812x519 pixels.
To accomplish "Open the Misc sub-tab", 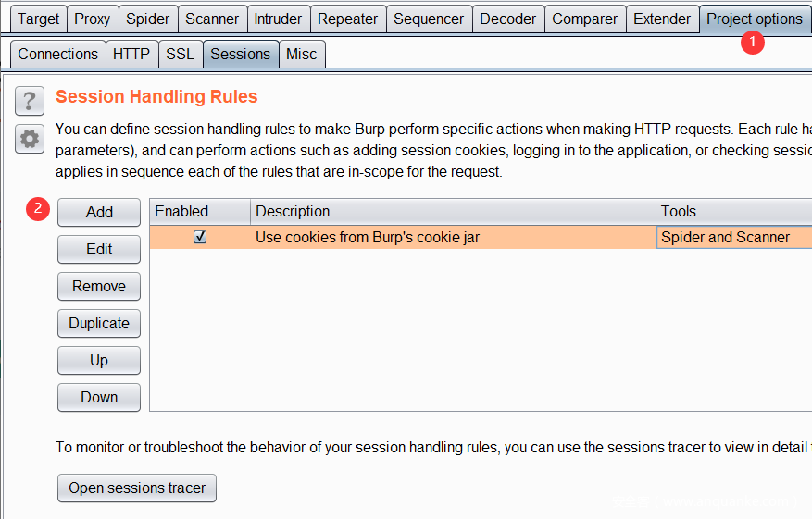I will point(301,54).
